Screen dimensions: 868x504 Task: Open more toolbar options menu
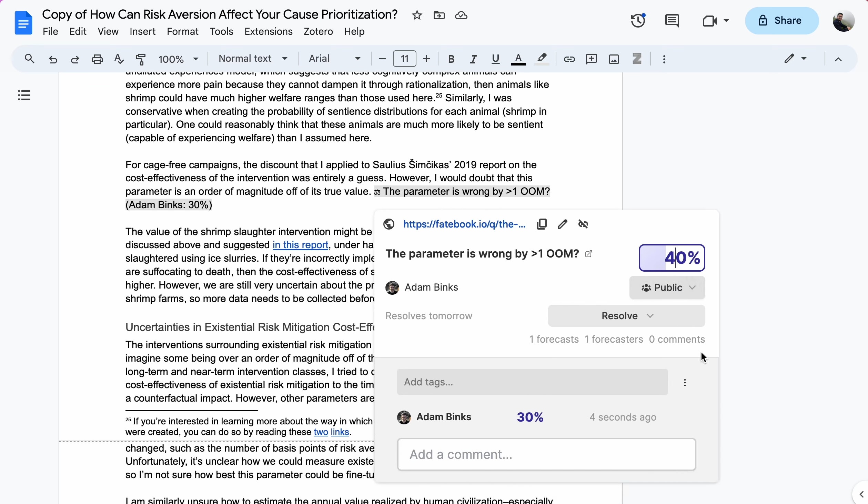point(664,59)
